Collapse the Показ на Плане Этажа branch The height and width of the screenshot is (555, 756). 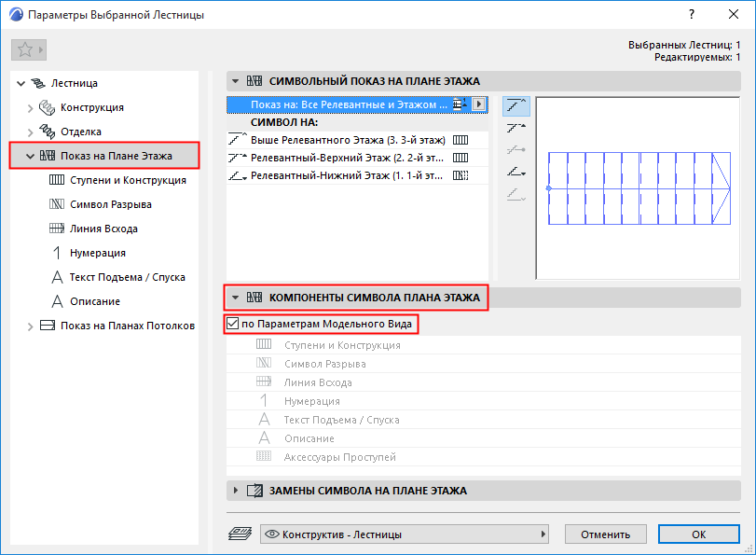coord(31,157)
